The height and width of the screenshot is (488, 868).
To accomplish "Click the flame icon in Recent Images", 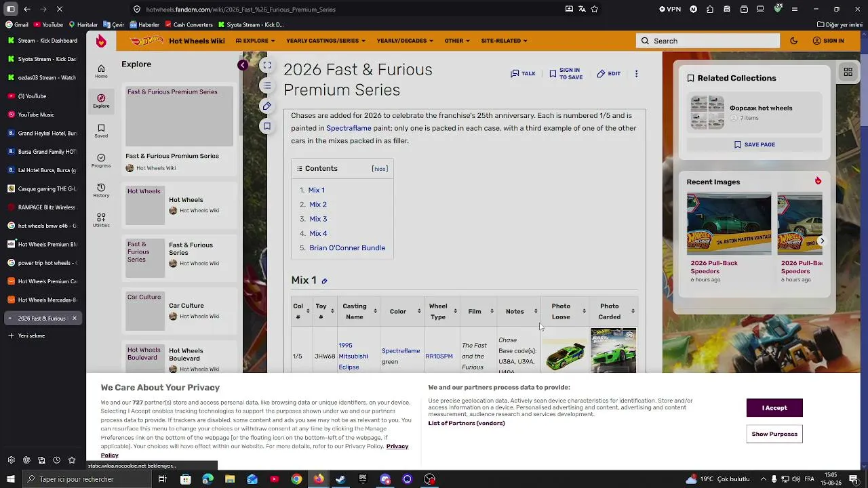I will [x=818, y=181].
